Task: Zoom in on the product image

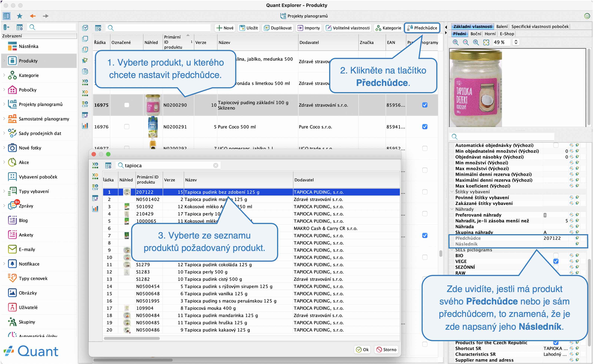Action: (455, 42)
